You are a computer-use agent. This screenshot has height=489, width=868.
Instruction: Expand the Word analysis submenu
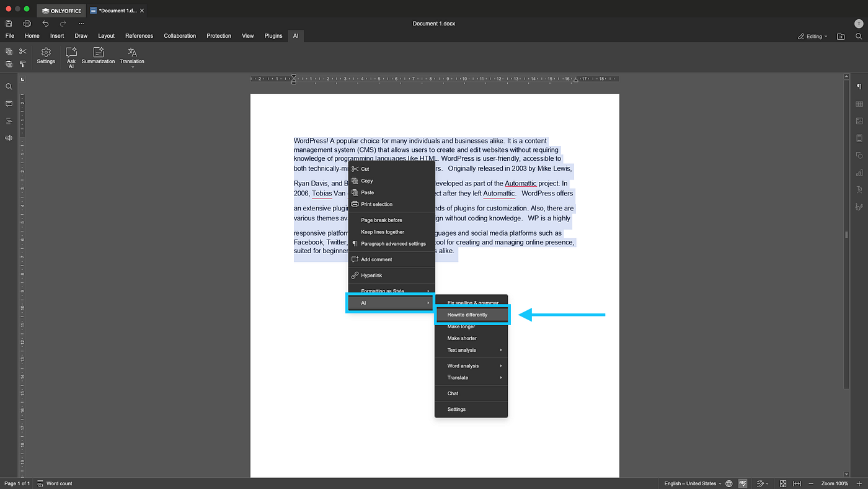pos(471,366)
